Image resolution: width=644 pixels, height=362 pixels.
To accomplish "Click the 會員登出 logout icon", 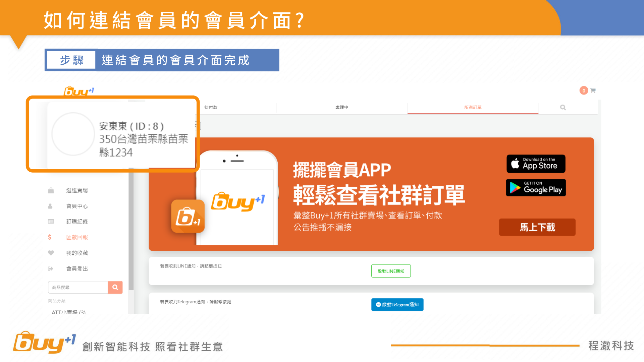I will [51, 269].
